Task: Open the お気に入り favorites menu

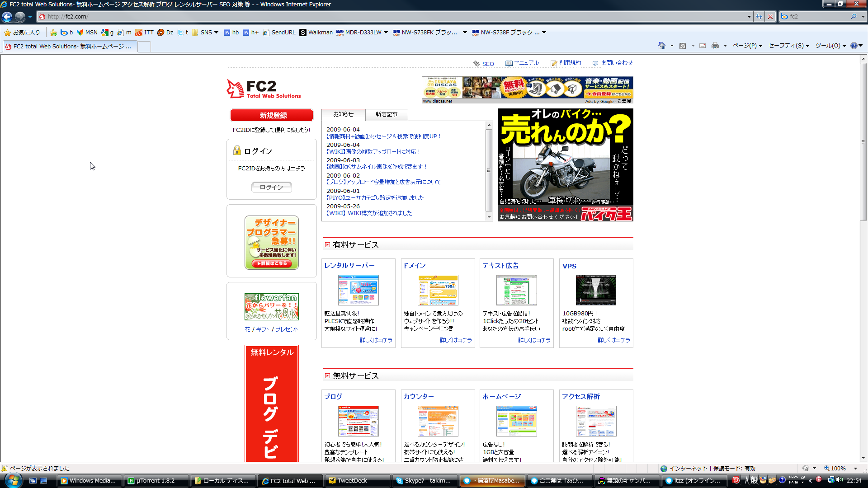Action: 22,33
